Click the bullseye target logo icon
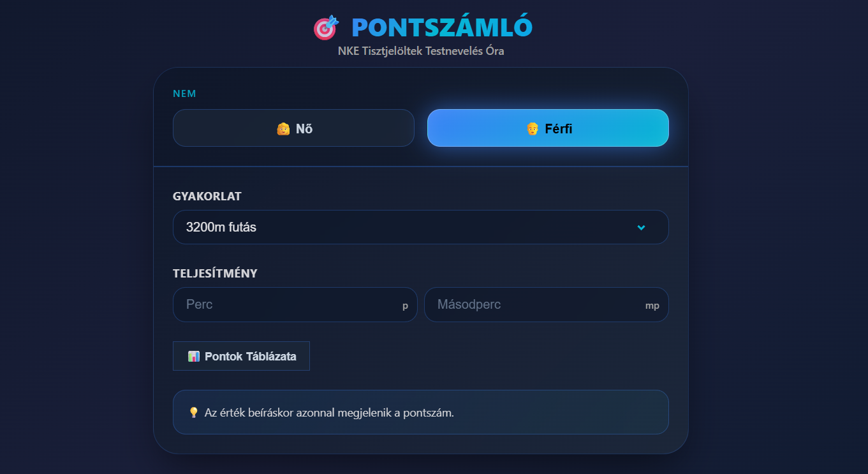The width and height of the screenshot is (868, 474). pyautogui.click(x=325, y=27)
